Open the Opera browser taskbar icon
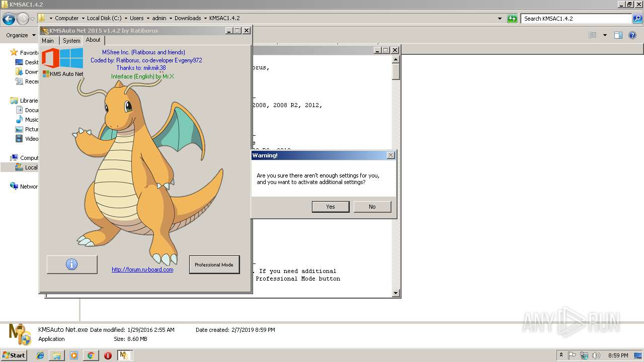 point(108,355)
